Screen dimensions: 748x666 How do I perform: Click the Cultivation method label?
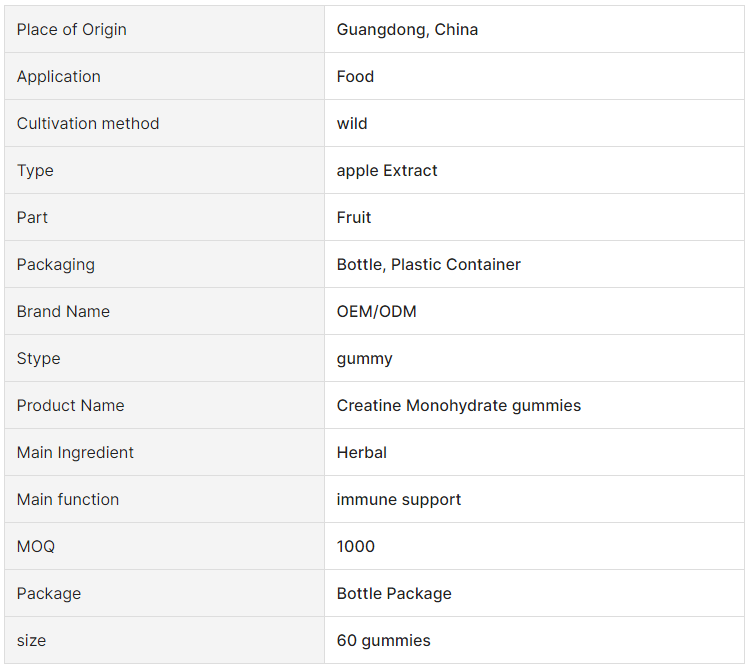click(x=88, y=124)
